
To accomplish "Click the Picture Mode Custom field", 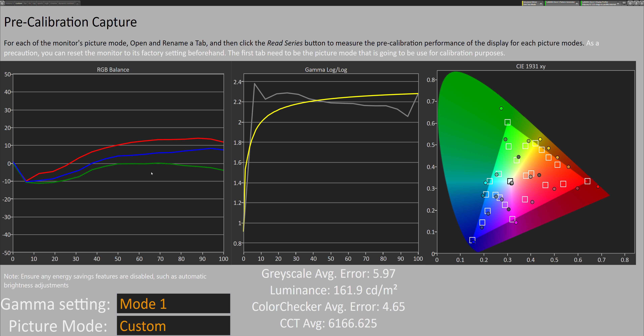I will click(173, 325).
